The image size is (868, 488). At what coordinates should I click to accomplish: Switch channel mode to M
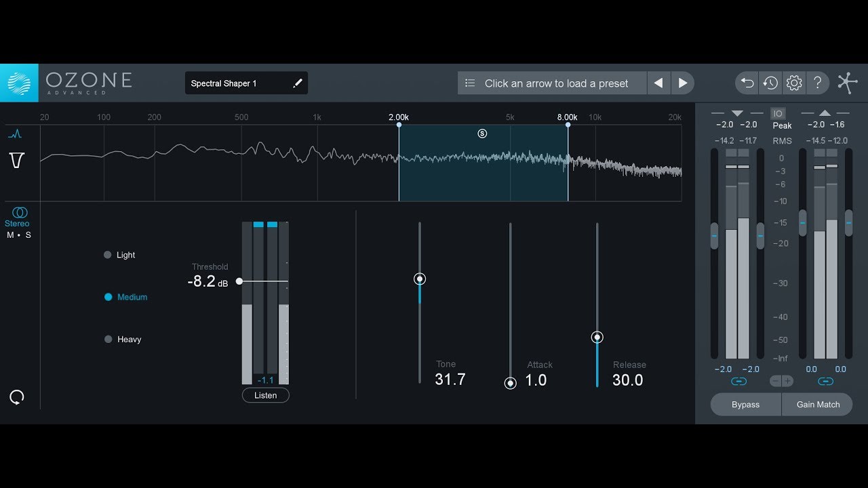tap(11, 235)
